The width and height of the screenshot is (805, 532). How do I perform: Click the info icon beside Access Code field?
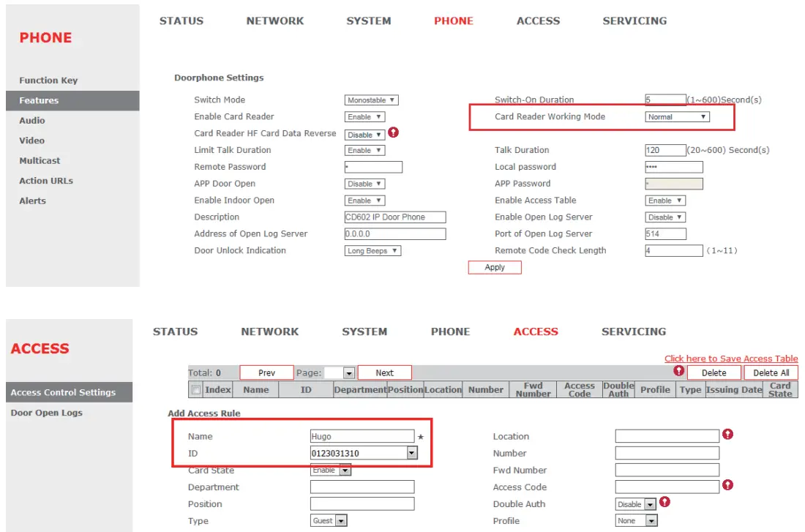(727, 484)
